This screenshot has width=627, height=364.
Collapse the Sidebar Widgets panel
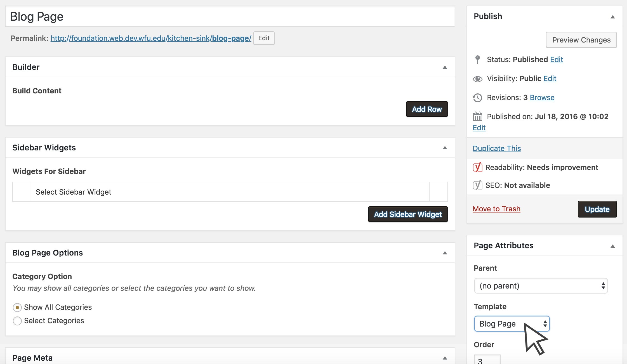(x=445, y=148)
